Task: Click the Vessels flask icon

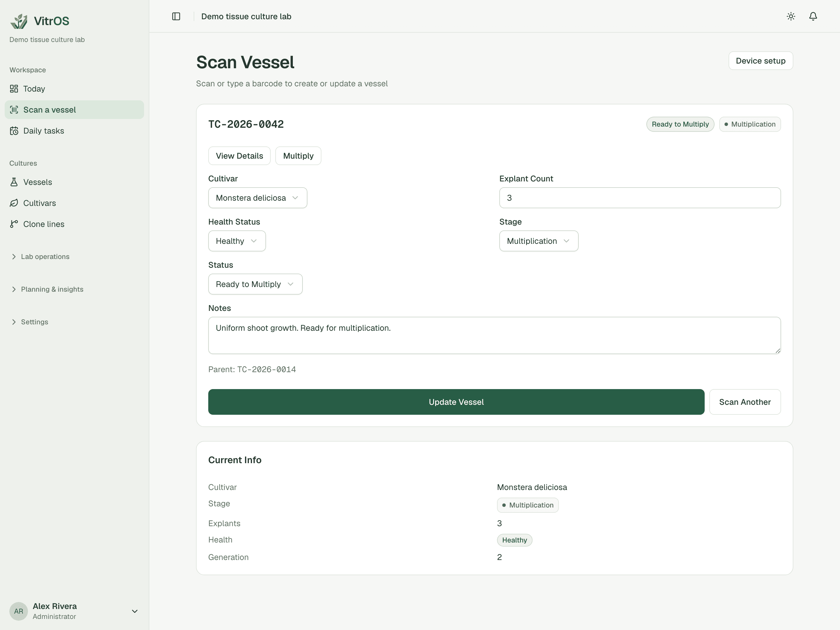Action: click(x=14, y=182)
